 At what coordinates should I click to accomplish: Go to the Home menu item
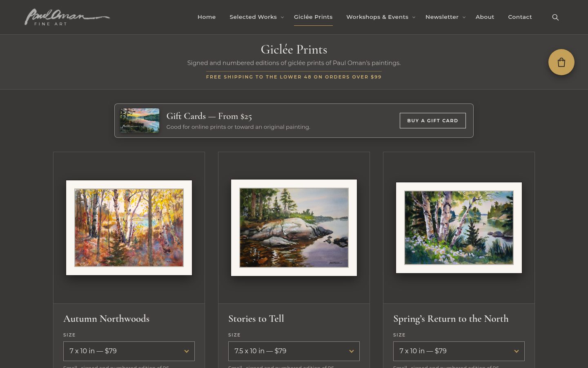click(207, 17)
